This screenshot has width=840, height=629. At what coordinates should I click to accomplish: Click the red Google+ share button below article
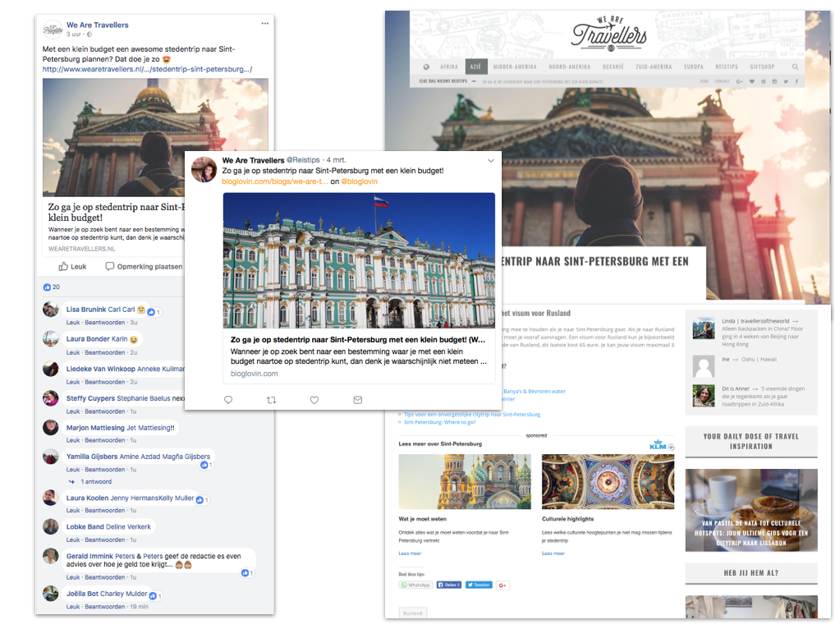tap(503, 585)
